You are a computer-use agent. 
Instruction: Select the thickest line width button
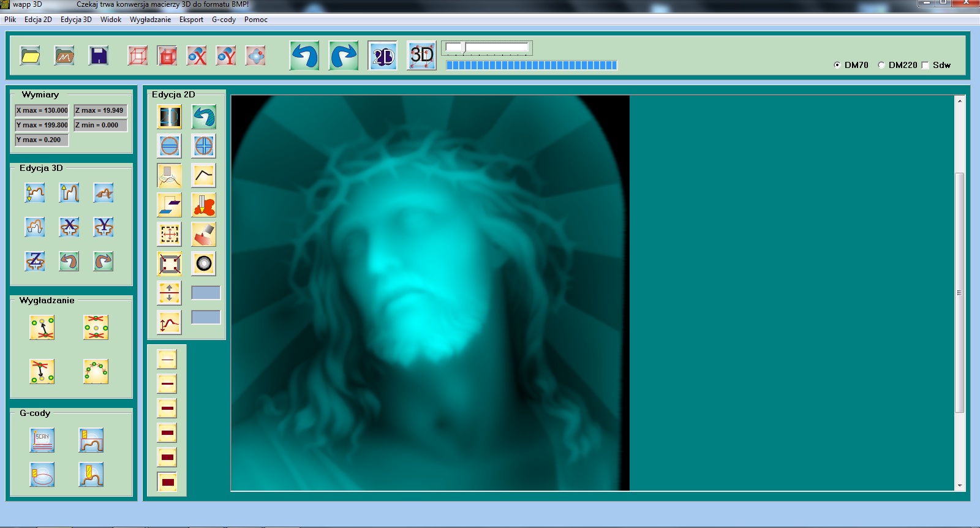click(167, 482)
